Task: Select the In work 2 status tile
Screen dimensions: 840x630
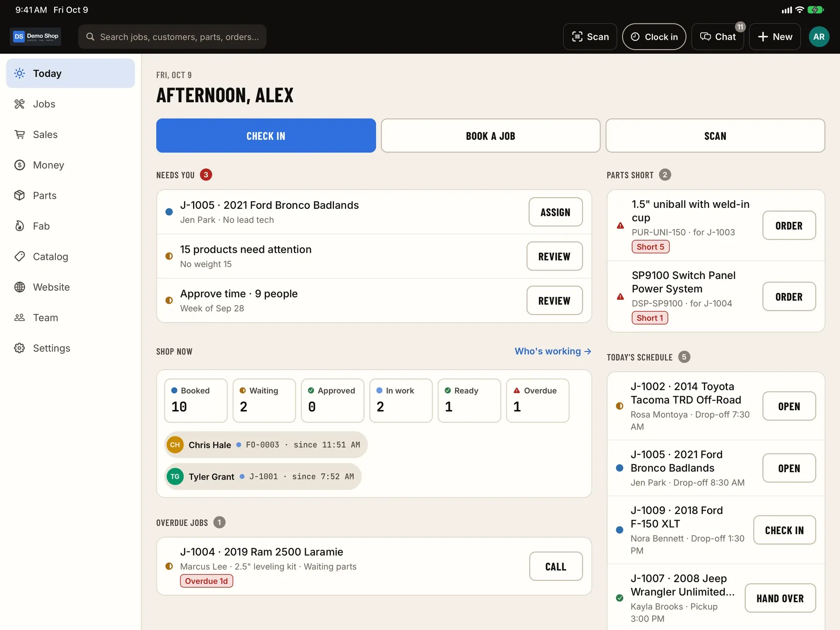Action: [x=401, y=401]
